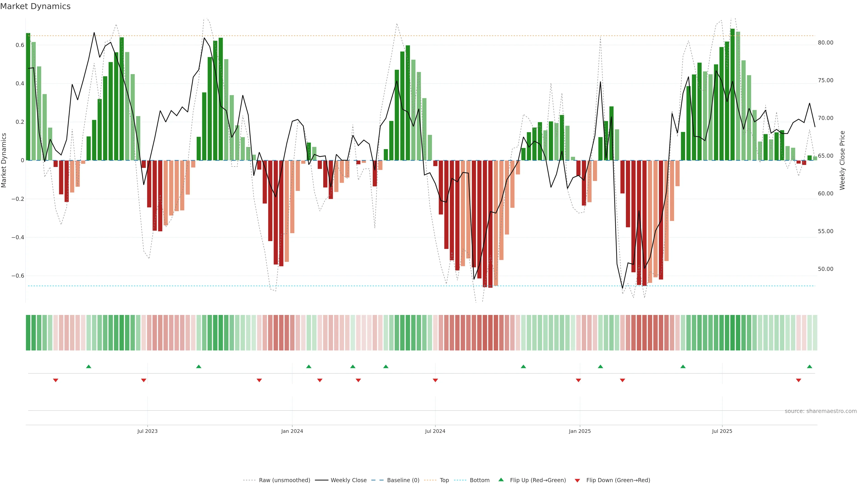Image resolution: width=868 pixels, height=488 pixels.
Task: Click the Flip Down red triangle legend icon
Action: pyautogui.click(x=577, y=481)
